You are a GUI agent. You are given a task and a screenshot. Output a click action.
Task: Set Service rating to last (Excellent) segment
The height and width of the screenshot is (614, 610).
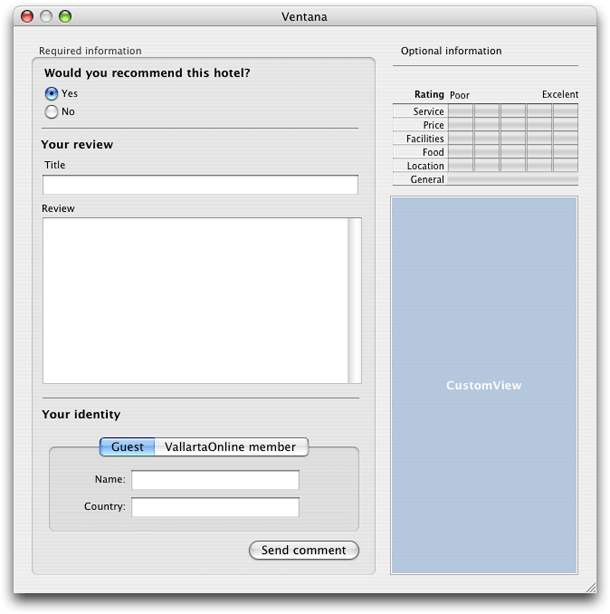tap(565, 111)
